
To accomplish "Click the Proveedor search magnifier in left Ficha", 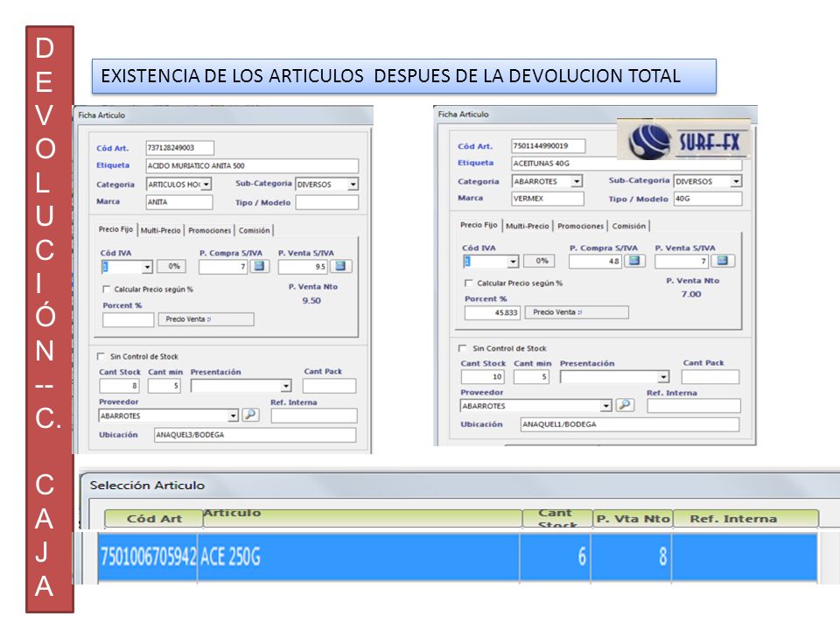I will pos(250,415).
